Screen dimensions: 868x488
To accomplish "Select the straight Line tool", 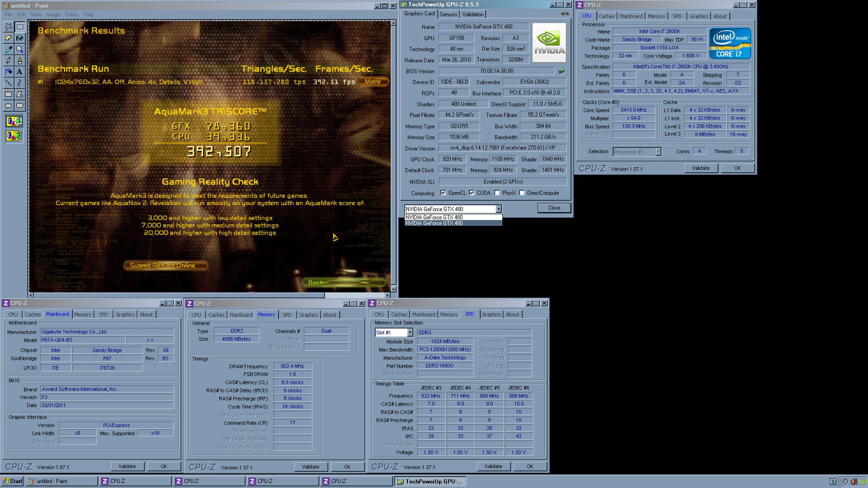I will click(x=9, y=83).
